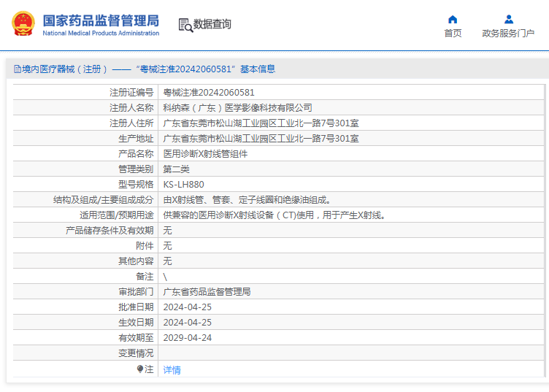Click the 变更情况 label
The height and width of the screenshot is (392, 549).
click(x=136, y=353)
